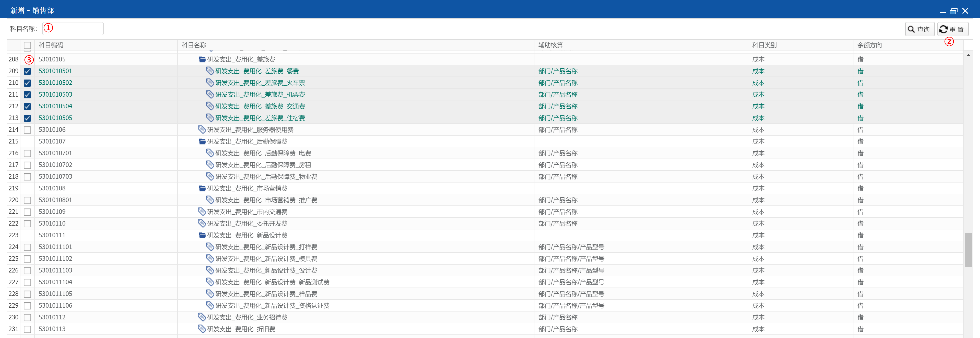Toggle the select-all checkbox in the header

click(x=27, y=45)
